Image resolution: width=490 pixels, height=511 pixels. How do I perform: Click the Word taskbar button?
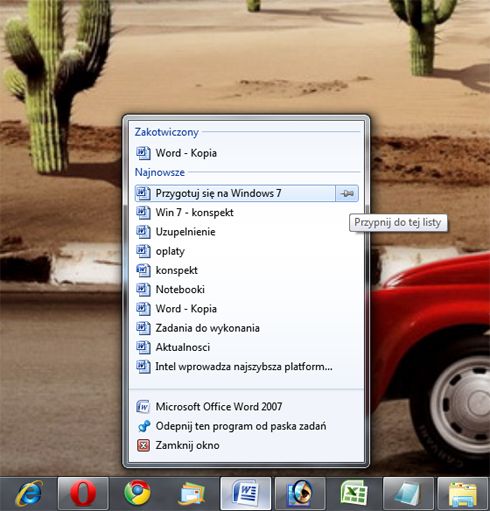click(x=245, y=493)
